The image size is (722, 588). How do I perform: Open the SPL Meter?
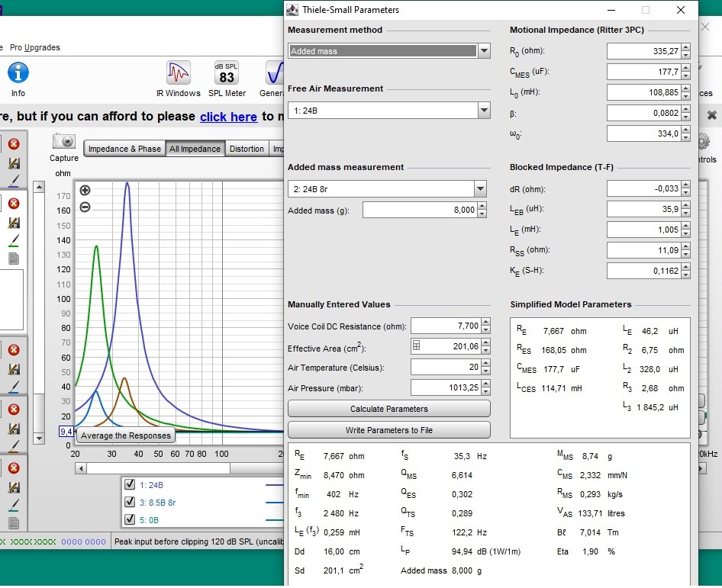coord(227,73)
